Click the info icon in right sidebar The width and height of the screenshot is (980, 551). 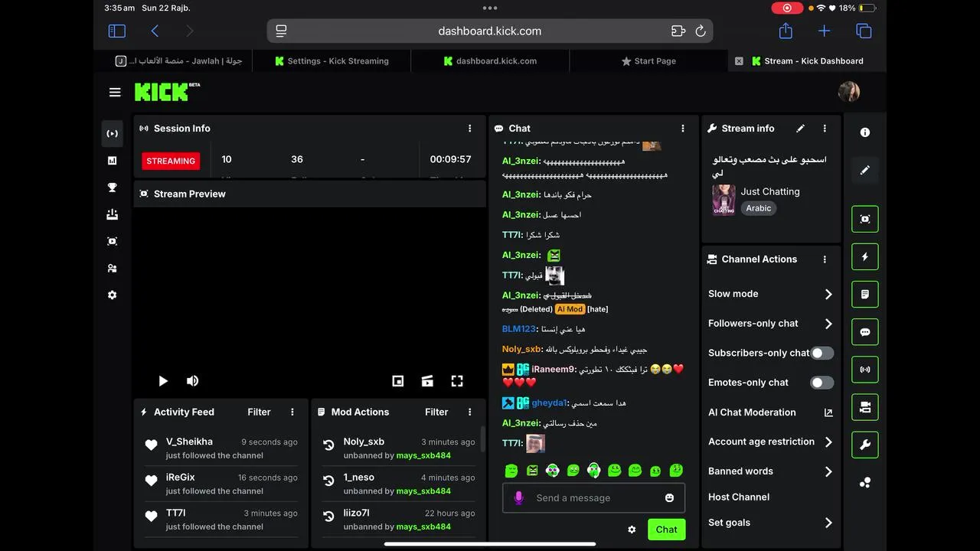(865, 132)
